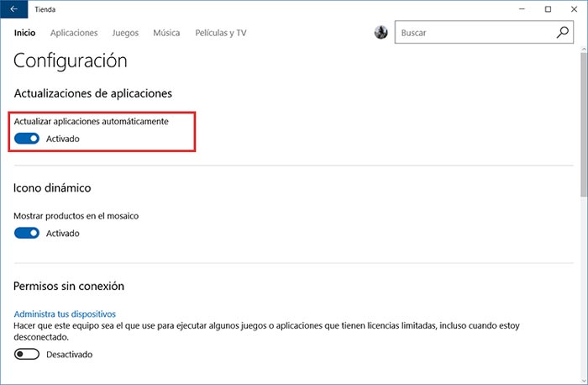Select the Música tab
This screenshot has width=588, height=385.
point(166,33)
